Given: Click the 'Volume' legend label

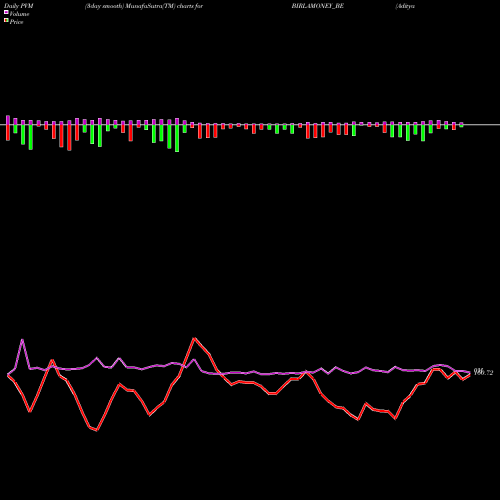Looking at the screenshot, I should [x=19, y=14].
